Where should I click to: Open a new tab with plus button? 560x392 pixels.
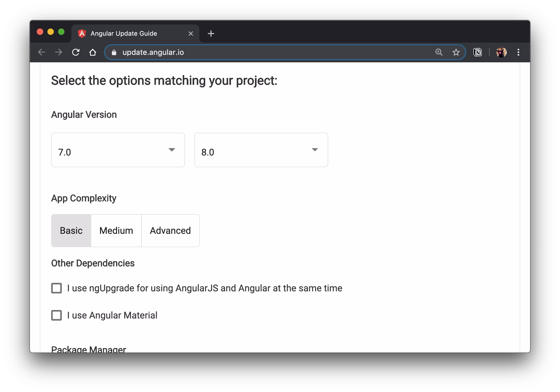click(211, 34)
